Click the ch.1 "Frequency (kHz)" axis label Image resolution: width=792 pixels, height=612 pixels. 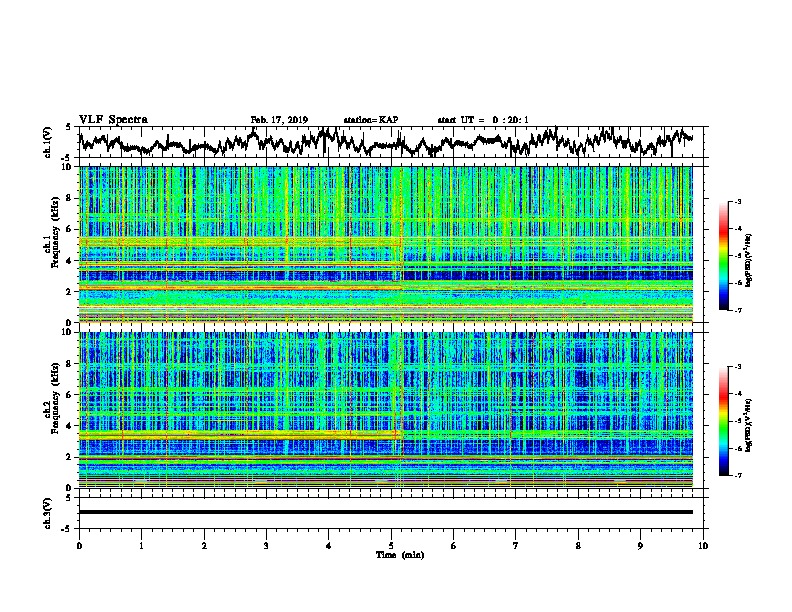pos(55,233)
